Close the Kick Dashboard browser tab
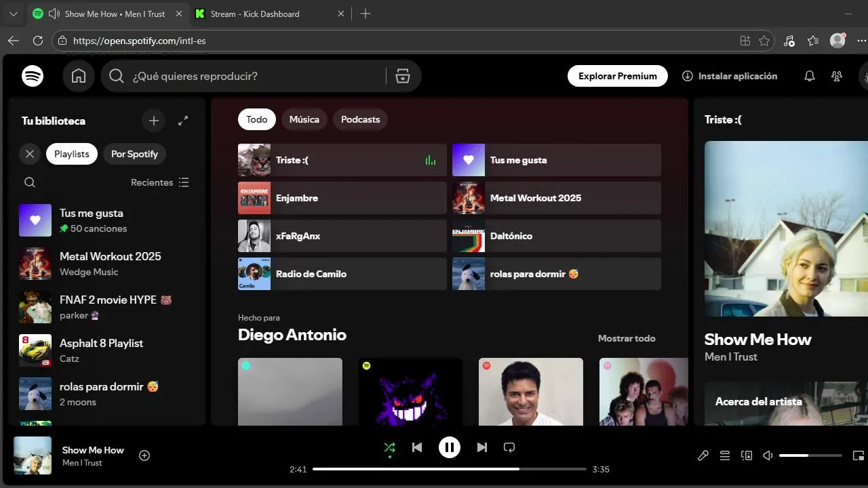Viewport: 868px width, 488px height. tap(341, 14)
